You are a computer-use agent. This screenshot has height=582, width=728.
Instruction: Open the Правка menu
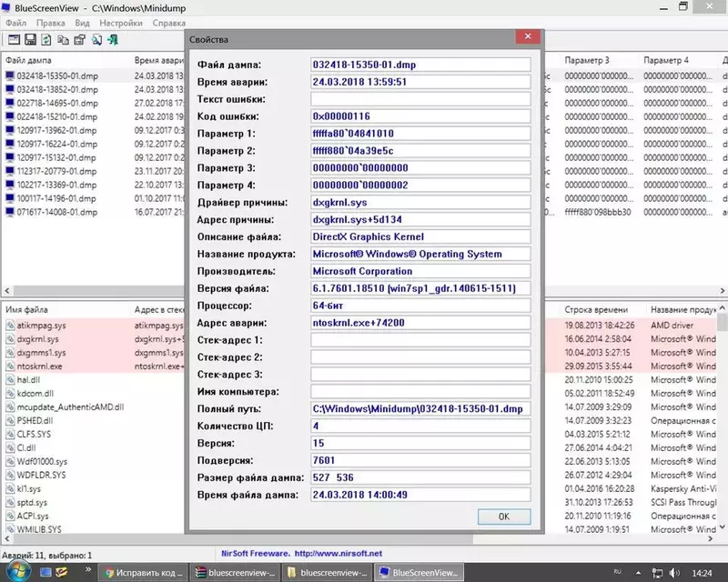(x=51, y=23)
